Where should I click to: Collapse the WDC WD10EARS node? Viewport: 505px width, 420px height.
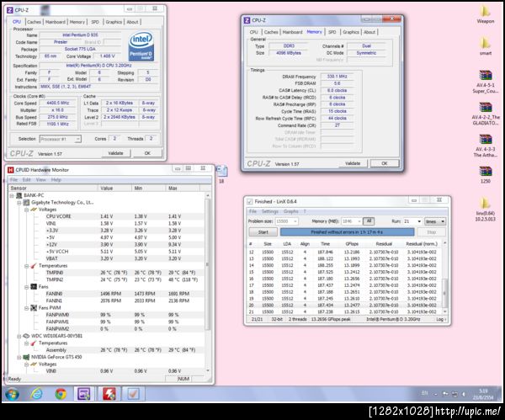click(19, 337)
